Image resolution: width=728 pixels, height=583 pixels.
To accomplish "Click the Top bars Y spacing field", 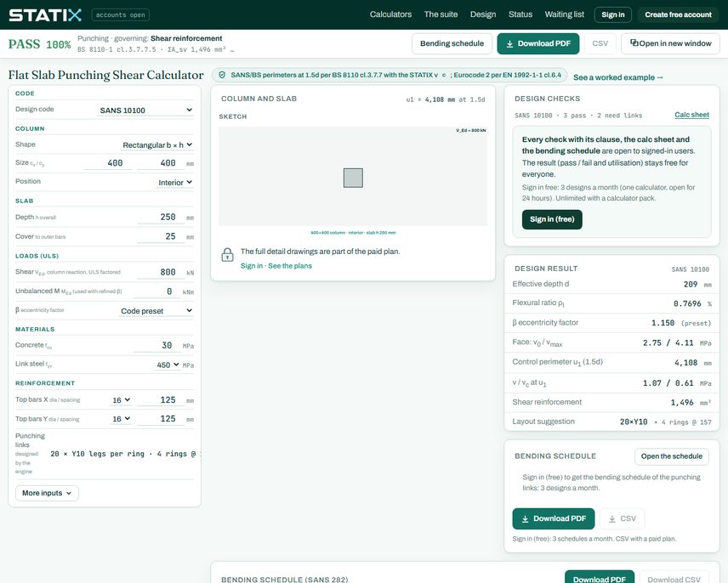I will click(x=161, y=419).
